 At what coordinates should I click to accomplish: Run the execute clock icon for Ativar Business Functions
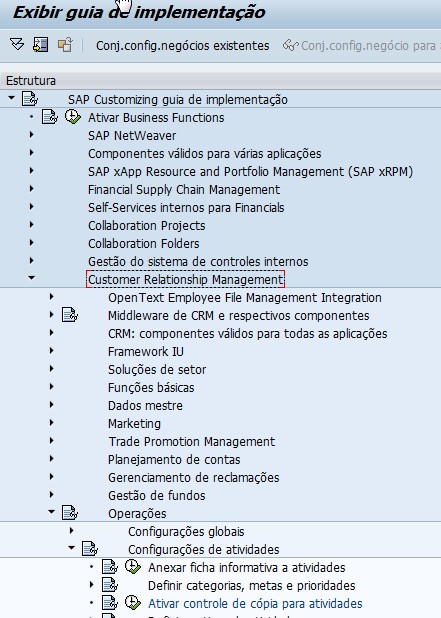[73, 117]
